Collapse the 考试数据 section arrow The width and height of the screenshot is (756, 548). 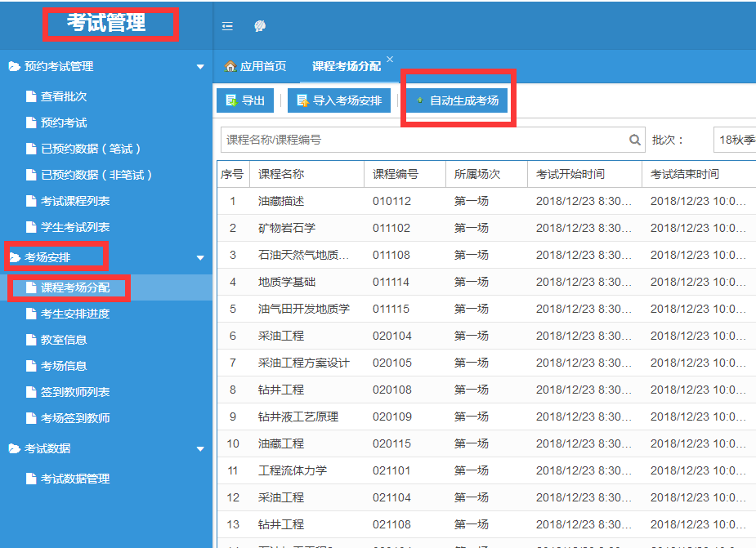[200, 449]
